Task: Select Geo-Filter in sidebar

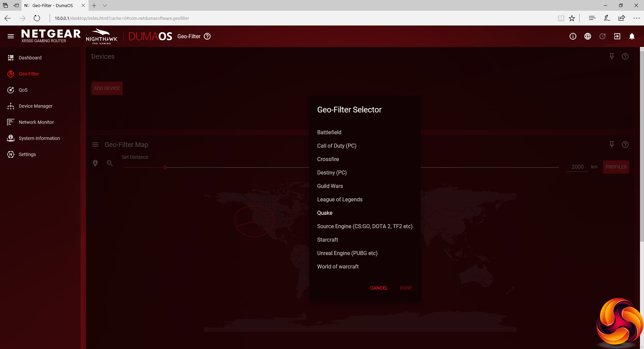Action: click(x=40, y=74)
